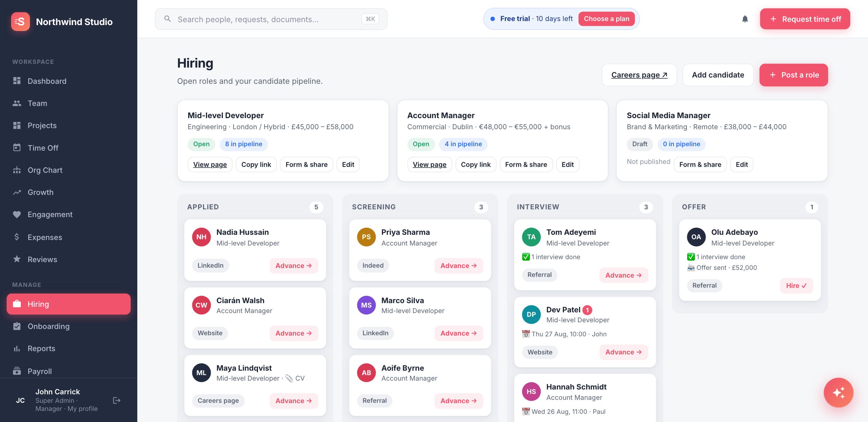Open Projects in the sidebar
Viewport: 868px width, 422px height.
click(69, 126)
